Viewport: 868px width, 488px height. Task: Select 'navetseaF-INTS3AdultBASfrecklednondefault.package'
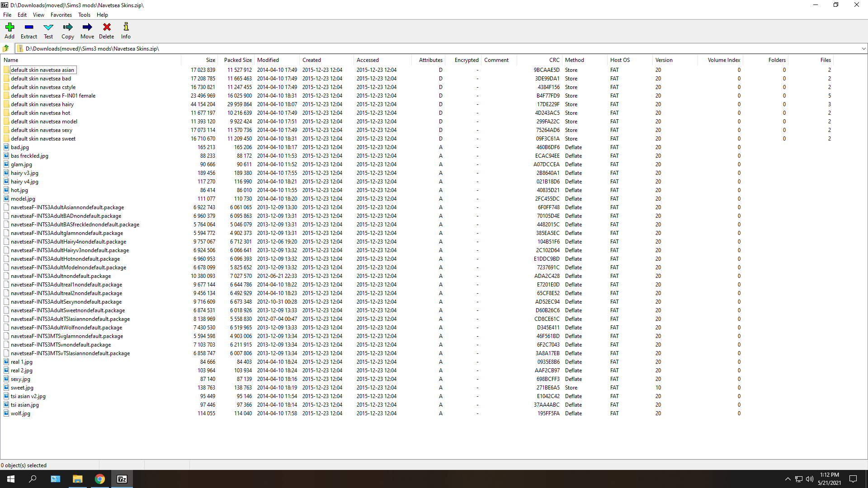point(75,225)
